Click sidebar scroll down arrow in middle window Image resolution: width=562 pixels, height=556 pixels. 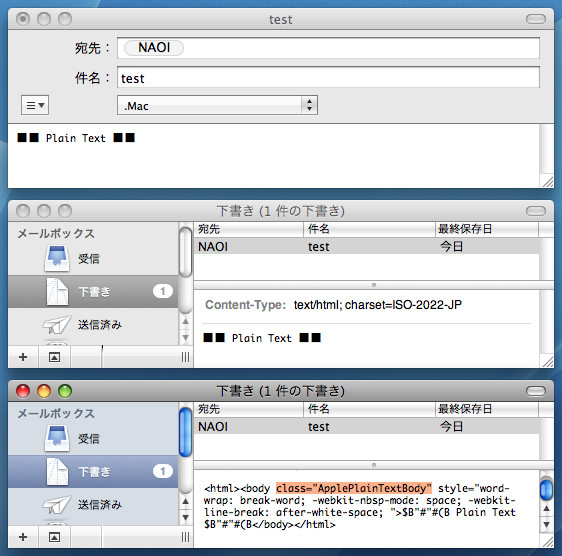[x=185, y=337]
